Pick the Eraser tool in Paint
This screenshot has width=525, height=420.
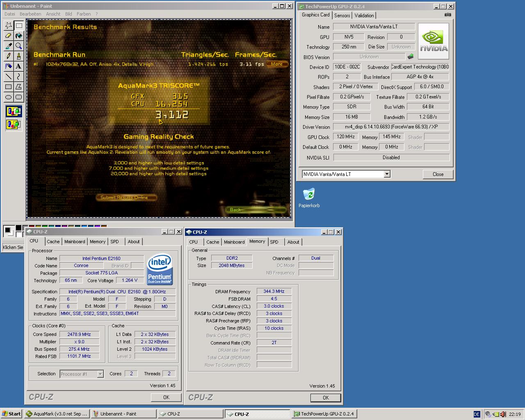click(8, 36)
